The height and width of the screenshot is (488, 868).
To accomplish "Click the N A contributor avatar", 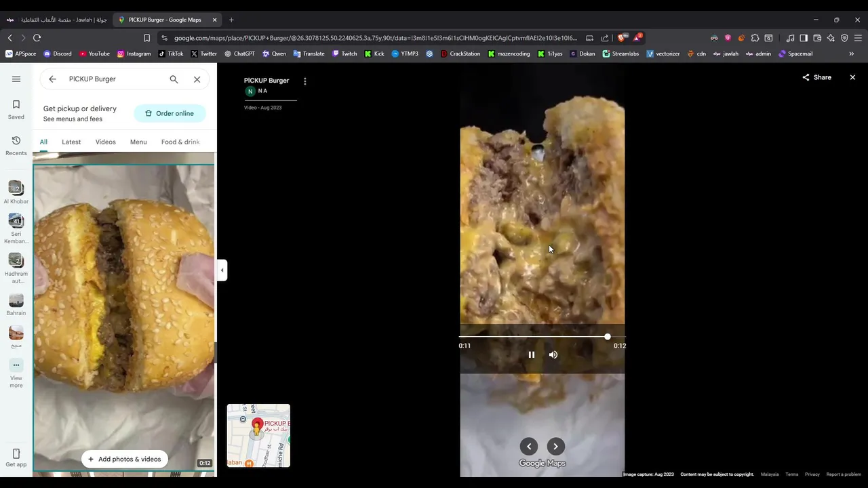I will point(250,91).
